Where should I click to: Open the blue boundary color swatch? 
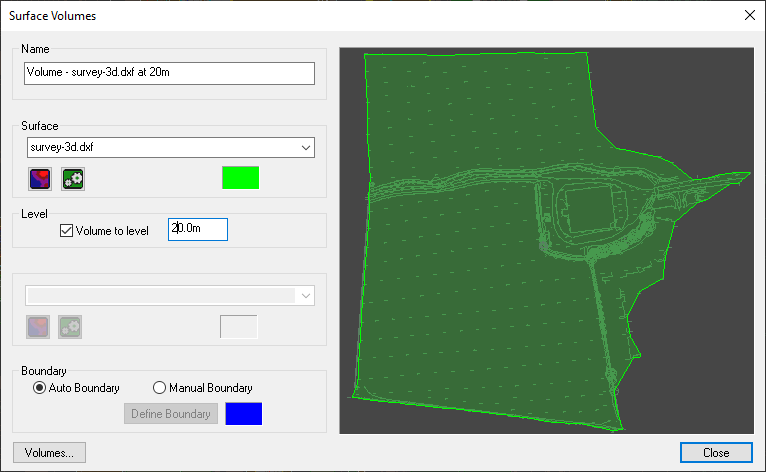click(x=244, y=414)
